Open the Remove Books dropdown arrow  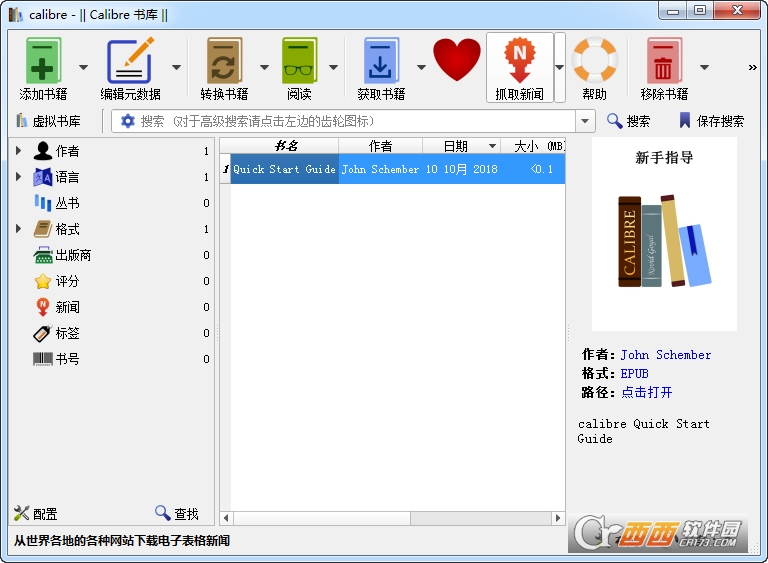[x=704, y=67]
